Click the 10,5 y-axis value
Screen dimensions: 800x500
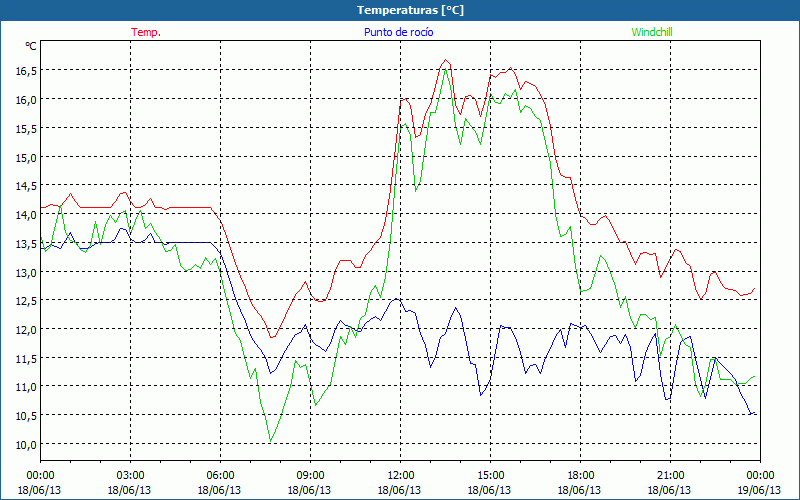tap(26, 415)
